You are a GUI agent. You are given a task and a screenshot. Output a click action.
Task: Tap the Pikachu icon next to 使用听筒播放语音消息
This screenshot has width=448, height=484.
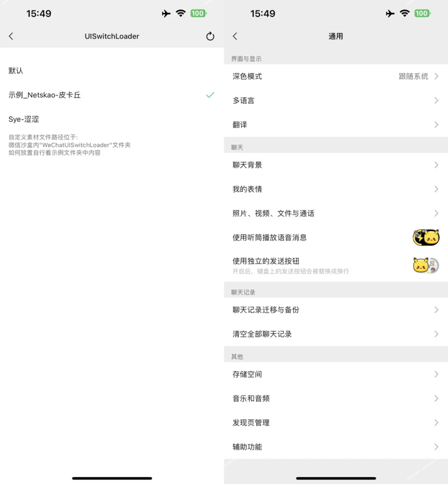tap(426, 237)
